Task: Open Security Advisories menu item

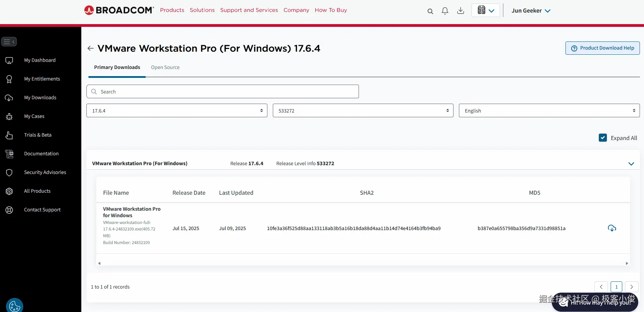Action: tap(45, 172)
